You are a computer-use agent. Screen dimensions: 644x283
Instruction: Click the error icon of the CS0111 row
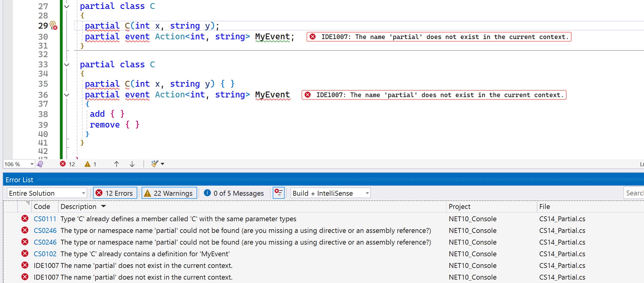pyautogui.click(x=25, y=218)
